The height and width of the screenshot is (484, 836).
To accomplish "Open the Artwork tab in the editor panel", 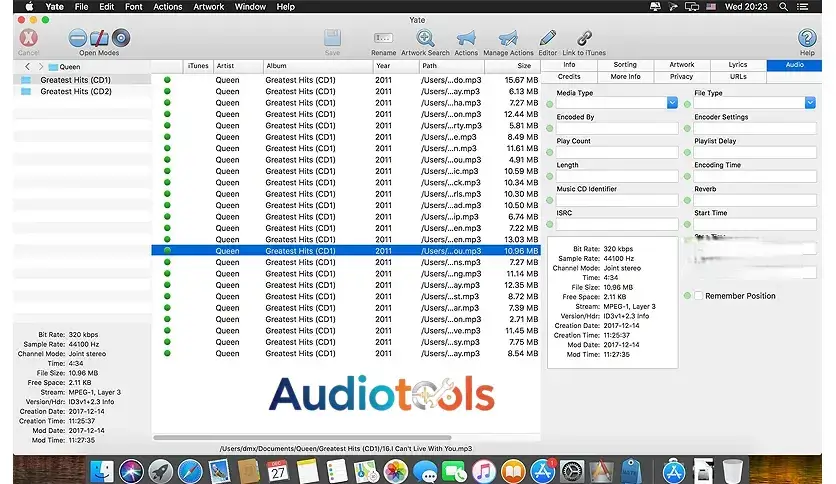I will click(682, 65).
